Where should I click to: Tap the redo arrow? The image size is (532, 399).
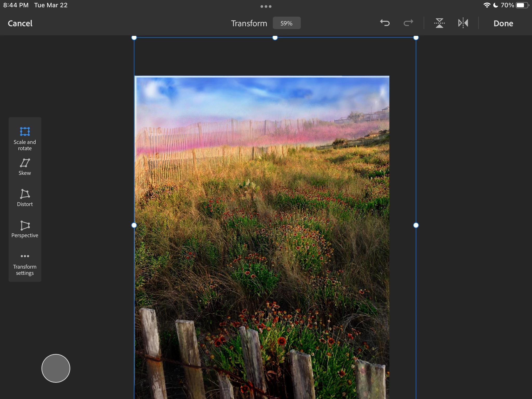coord(408,23)
